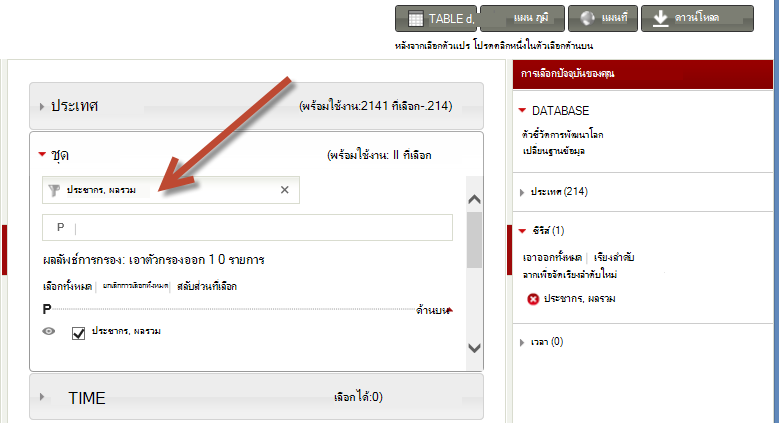Toggle the ประชากร, ผลรวม checkbox

[78, 333]
